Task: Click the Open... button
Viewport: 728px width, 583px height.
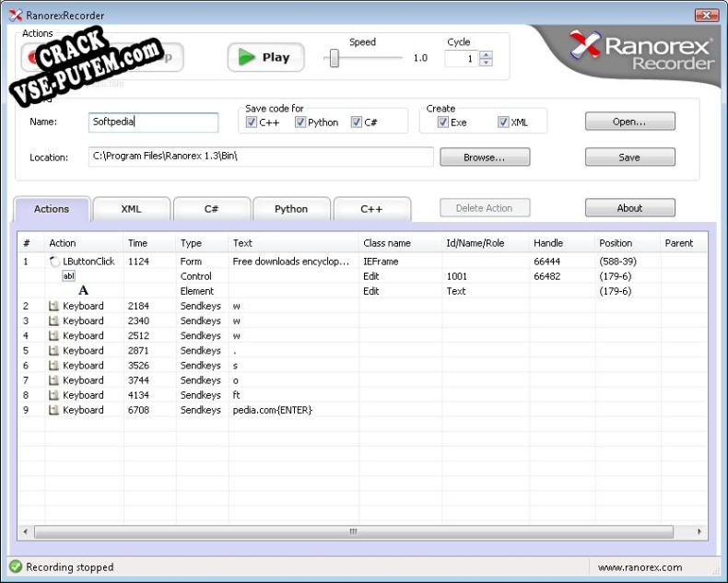Action: click(x=630, y=122)
